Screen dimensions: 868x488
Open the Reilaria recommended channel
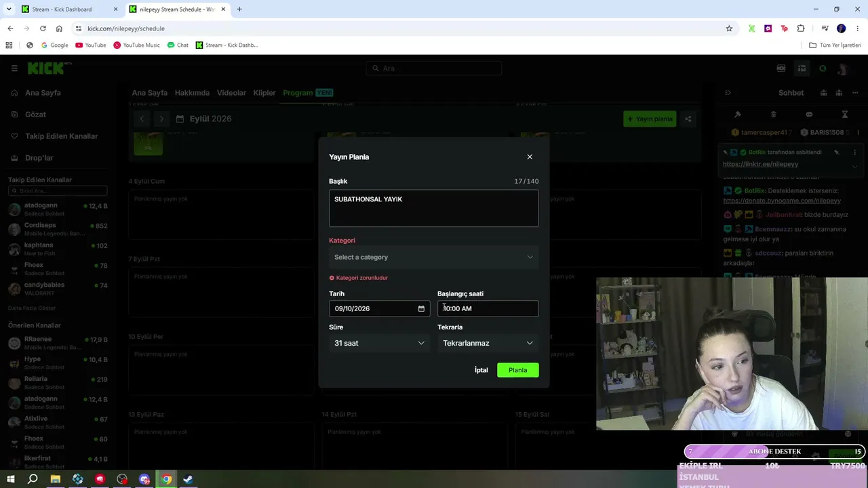point(58,382)
